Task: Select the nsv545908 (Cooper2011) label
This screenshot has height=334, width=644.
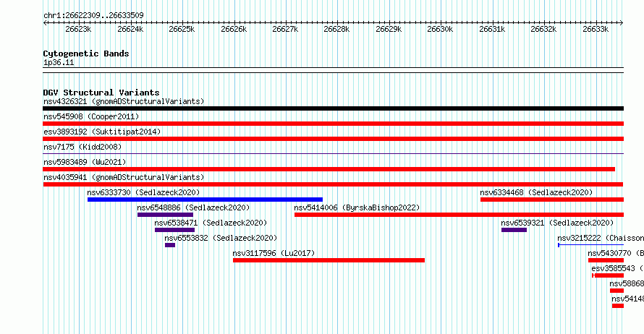Action: click(91, 116)
